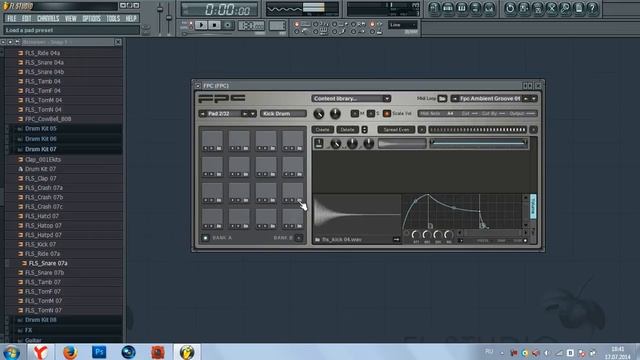The height and width of the screenshot is (360, 640).
Task: Stop playback with the stop button
Action: tap(214, 25)
